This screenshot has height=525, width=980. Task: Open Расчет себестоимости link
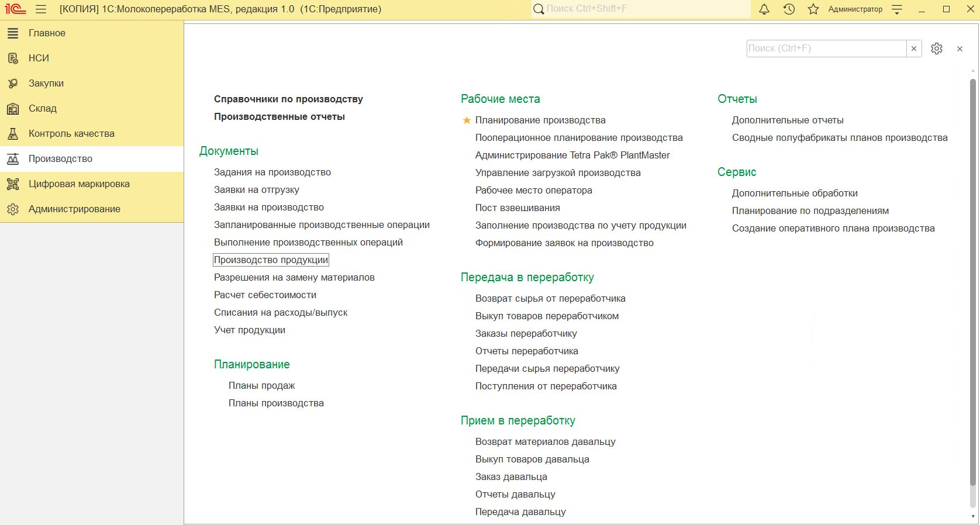coord(265,295)
